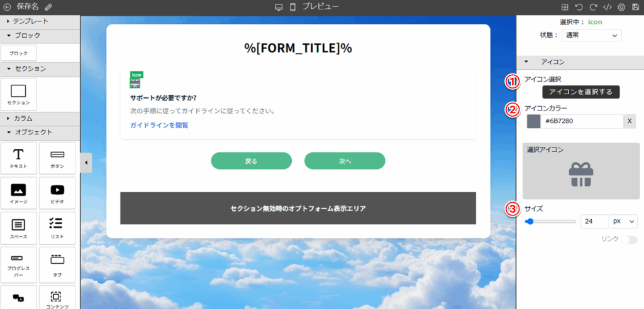Open the 状態 dropdown showing 通常
This screenshot has height=309, width=644.
coord(591,36)
